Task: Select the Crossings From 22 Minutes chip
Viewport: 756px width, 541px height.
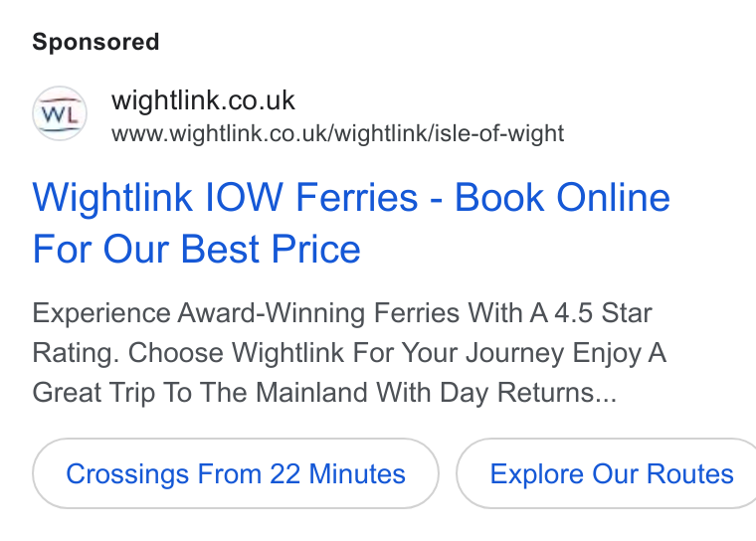Action: pyautogui.click(x=236, y=473)
